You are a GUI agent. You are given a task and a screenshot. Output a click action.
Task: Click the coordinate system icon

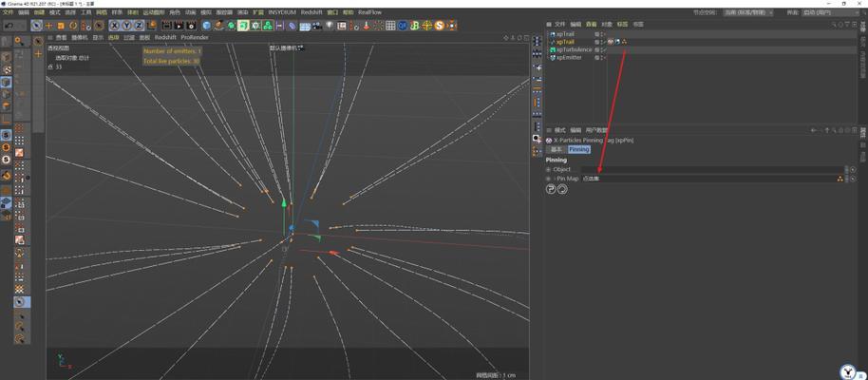(x=151, y=26)
